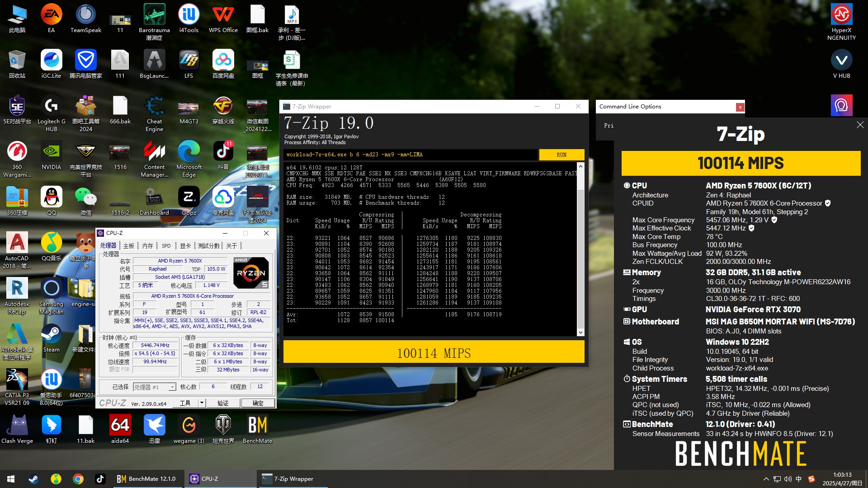
Task: Close the Command Line Options window
Action: tap(740, 107)
